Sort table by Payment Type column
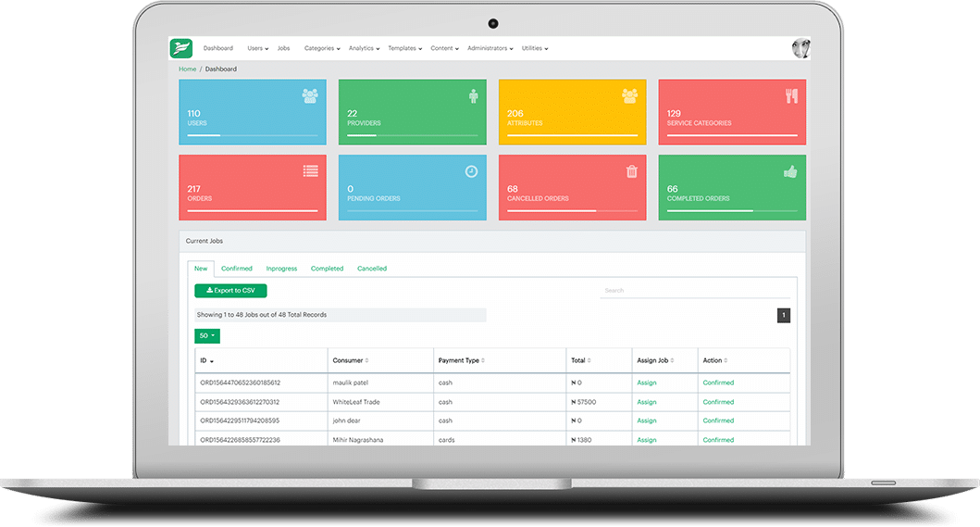 [x=500, y=360]
